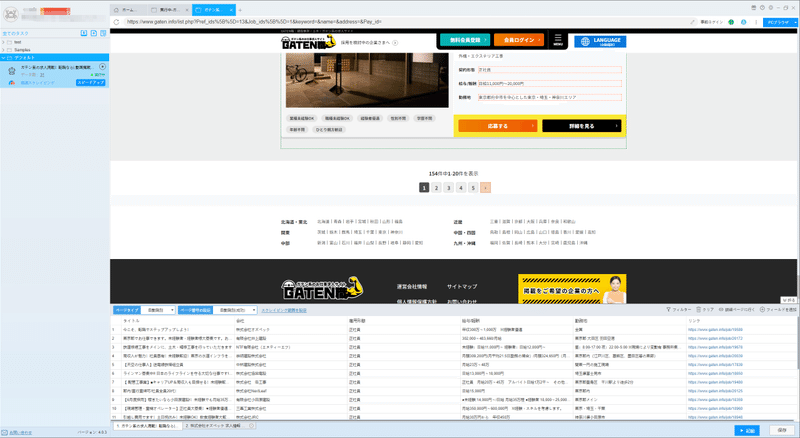The width and height of the screenshot is (800, 438).
Task: Collapse the デフォルト folder
Action: (x=3, y=58)
